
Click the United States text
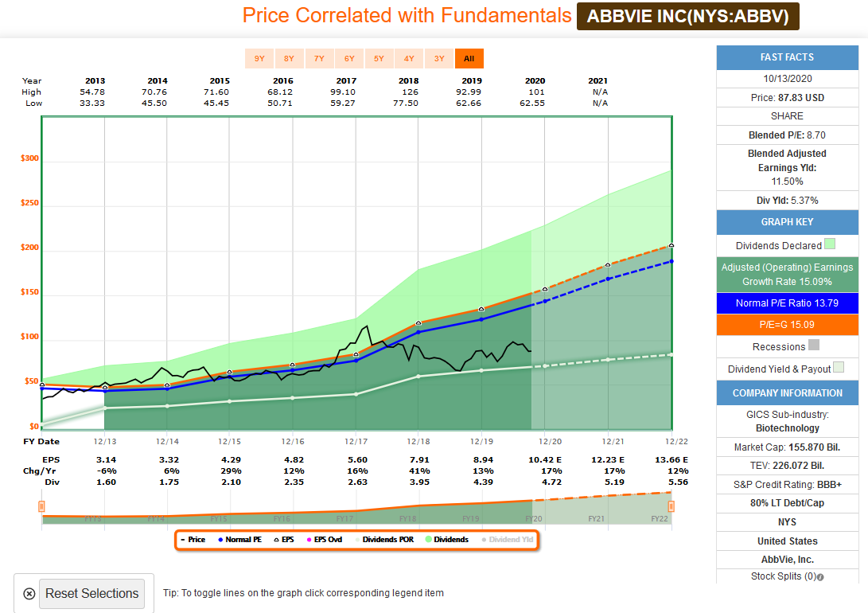click(787, 541)
